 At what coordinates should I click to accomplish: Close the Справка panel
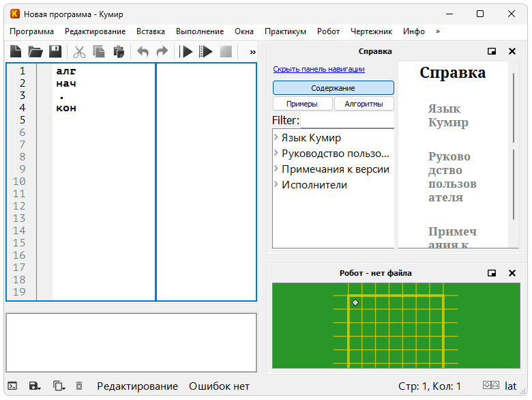click(512, 51)
